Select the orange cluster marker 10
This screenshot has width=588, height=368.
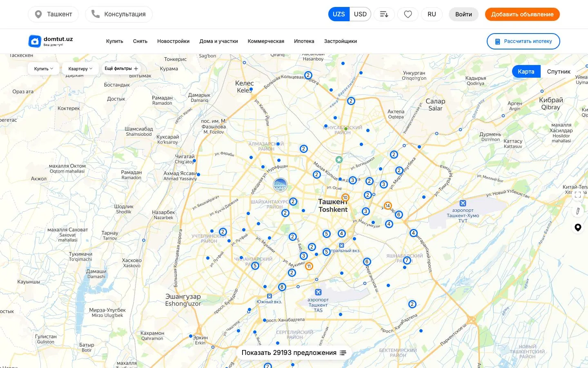pos(345,197)
